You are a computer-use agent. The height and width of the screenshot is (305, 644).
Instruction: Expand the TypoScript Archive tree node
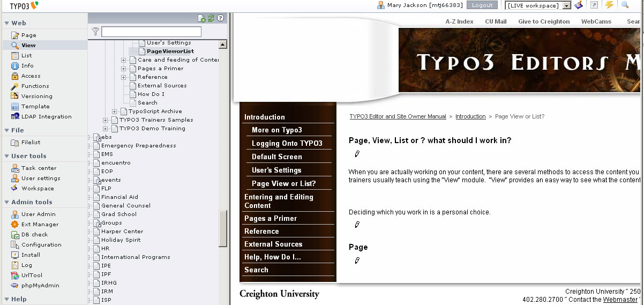(115, 111)
